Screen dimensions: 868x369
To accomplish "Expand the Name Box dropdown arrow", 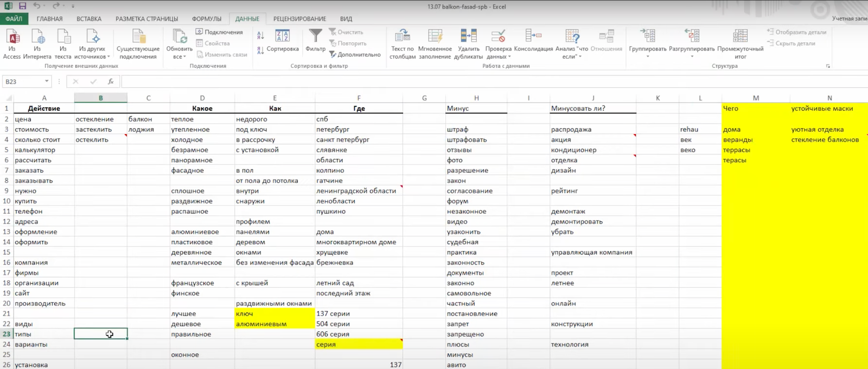I will 47,81.
